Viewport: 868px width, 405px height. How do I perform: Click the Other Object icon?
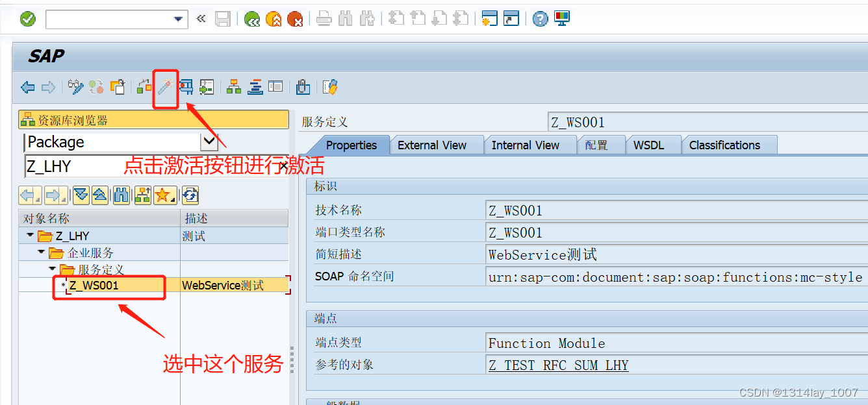pyautogui.click(x=118, y=87)
